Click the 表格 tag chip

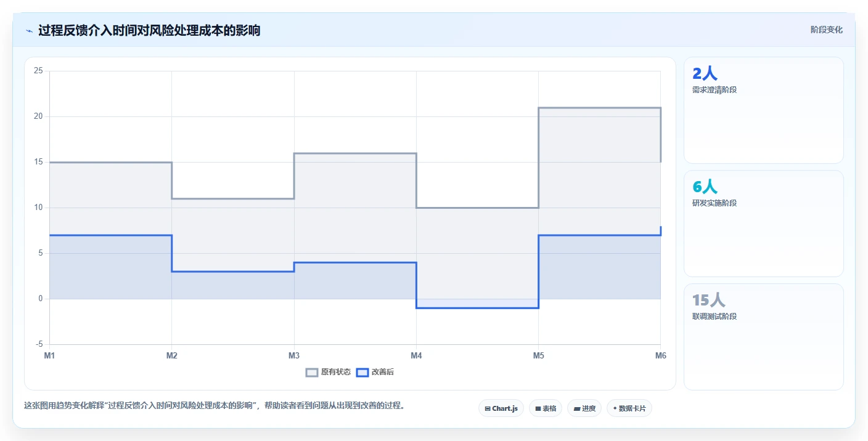[x=546, y=408]
